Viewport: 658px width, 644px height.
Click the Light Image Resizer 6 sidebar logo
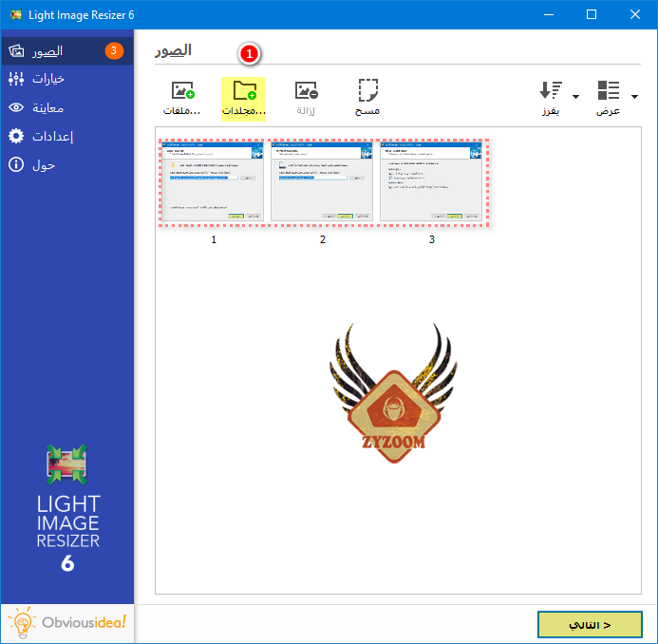point(67,509)
